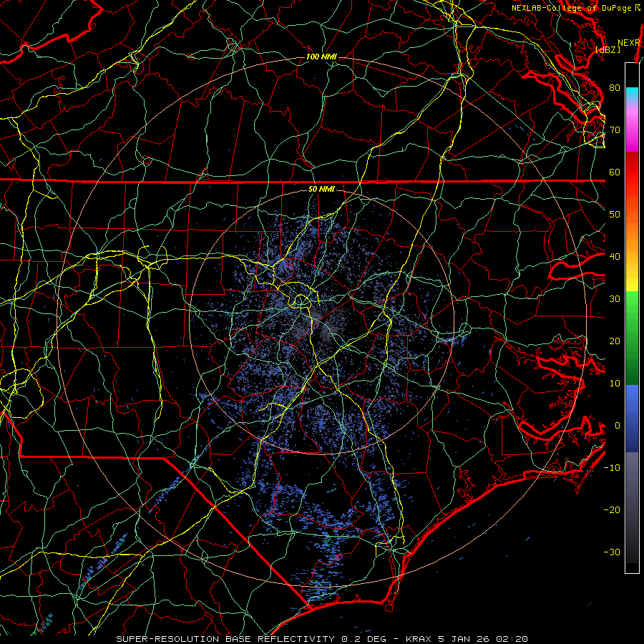Select the 80 value on the dBZ scale
The image size is (644, 644).
pyautogui.click(x=615, y=88)
